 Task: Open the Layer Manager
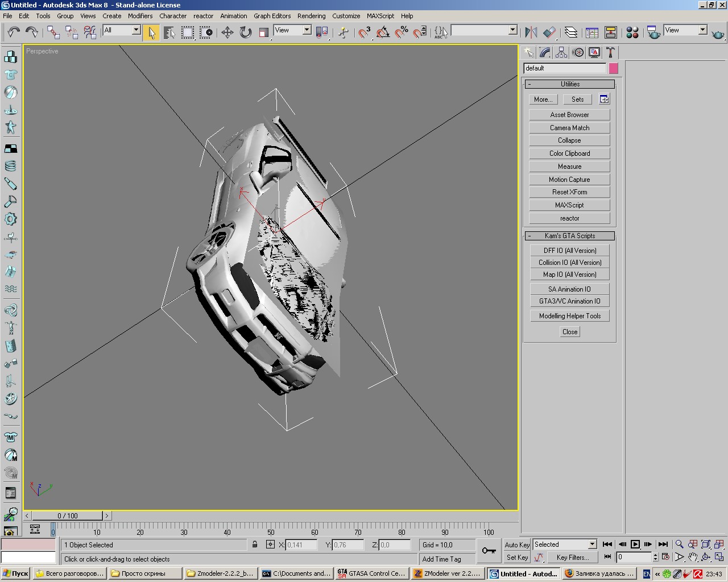coord(571,32)
